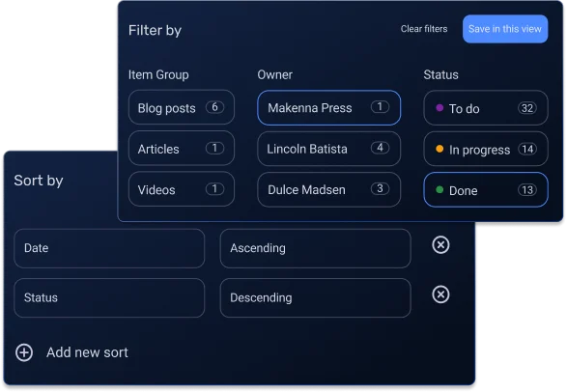567x392 pixels.
Task: Deselect the Done status filter
Action: (x=485, y=189)
